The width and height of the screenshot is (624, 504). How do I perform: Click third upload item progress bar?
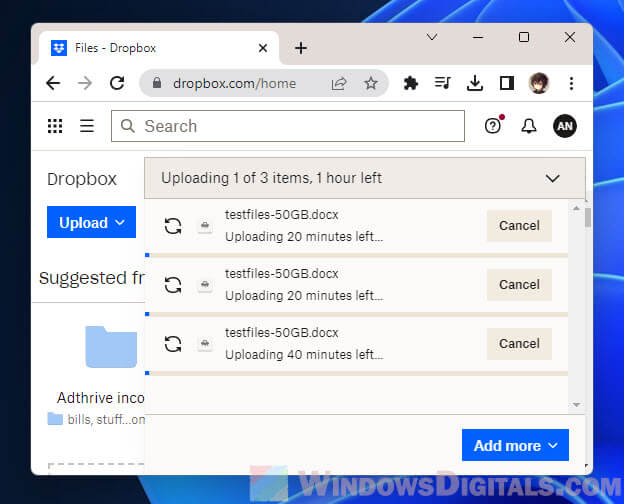coord(357,373)
